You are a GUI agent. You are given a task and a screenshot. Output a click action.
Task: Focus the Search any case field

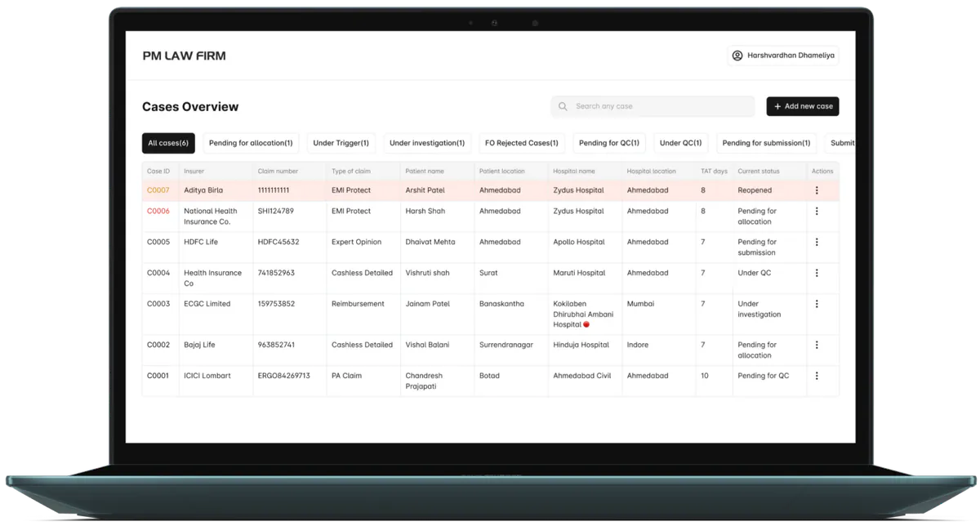click(x=657, y=106)
